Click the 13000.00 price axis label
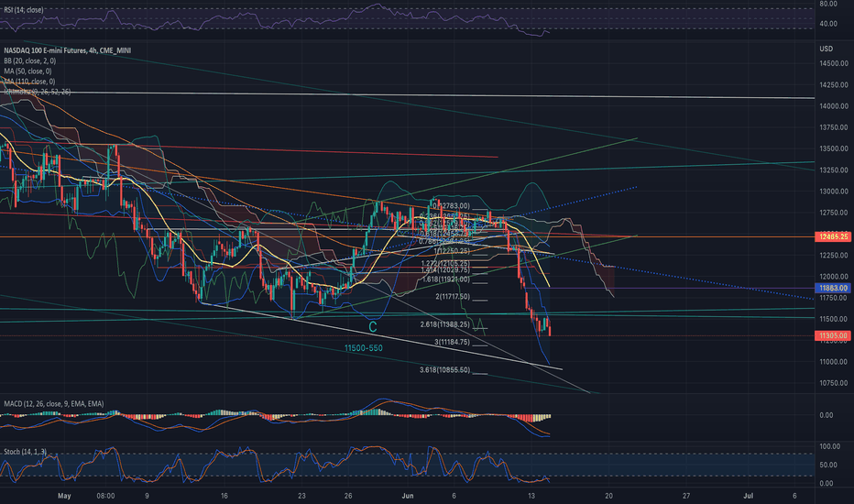The height and width of the screenshot is (504, 854). 834,192
